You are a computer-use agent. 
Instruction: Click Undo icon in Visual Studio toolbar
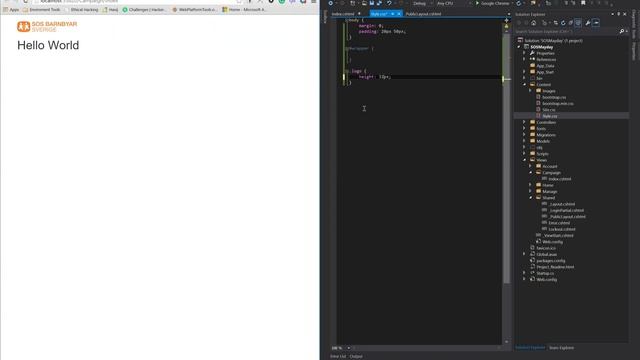tap(389, 3)
